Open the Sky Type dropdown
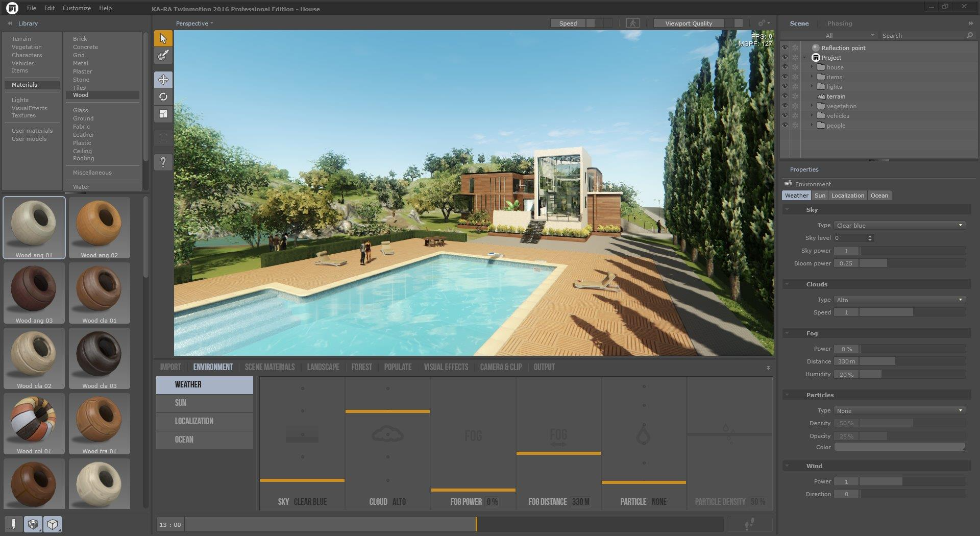The image size is (980, 536). tap(899, 226)
